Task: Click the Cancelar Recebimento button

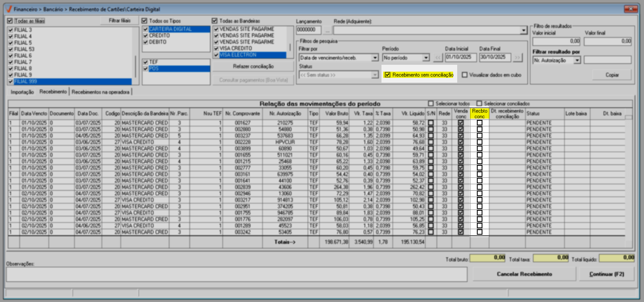Action: [524, 274]
